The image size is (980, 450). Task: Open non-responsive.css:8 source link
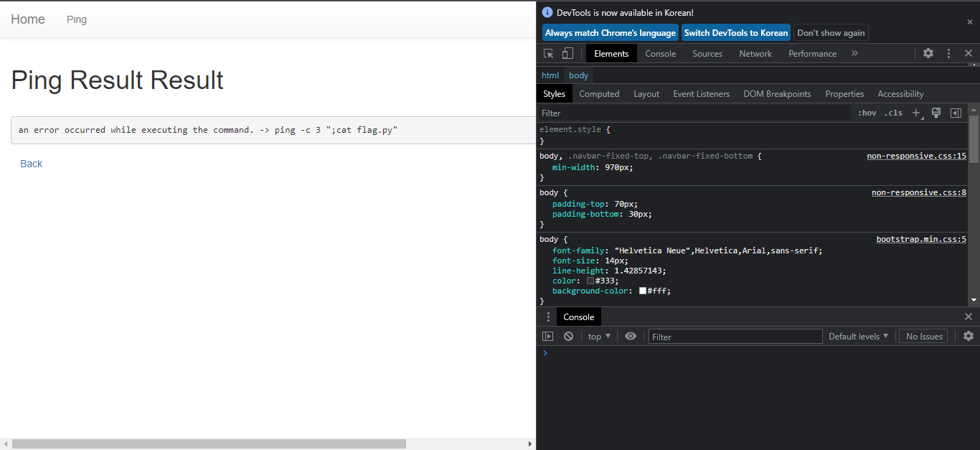(919, 192)
